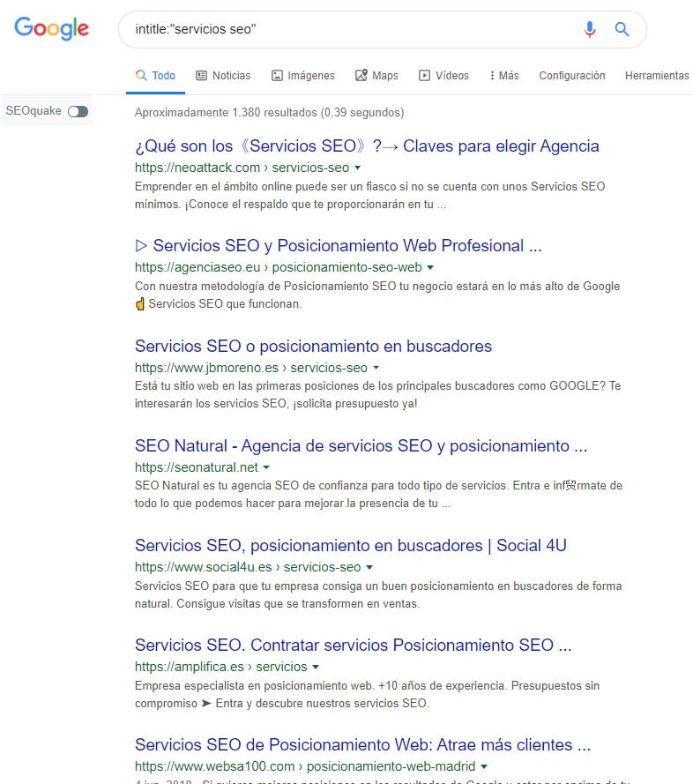Open 'Servicios SEO. Contratar servicios Posicionamiento SEO' result
The height and width of the screenshot is (784, 693).
pos(353,645)
